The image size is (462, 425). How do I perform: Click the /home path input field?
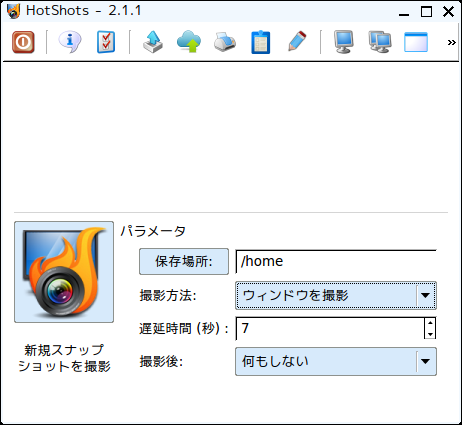(x=336, y=261)
